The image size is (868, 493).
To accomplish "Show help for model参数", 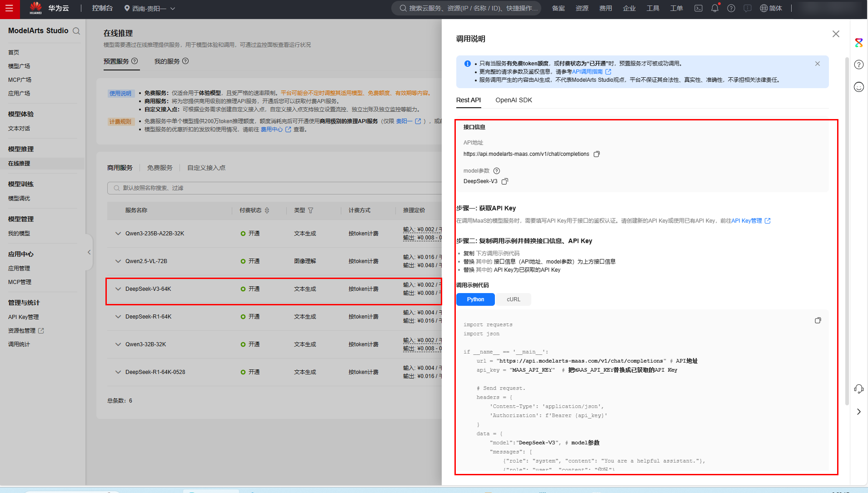I will [497, 171].
